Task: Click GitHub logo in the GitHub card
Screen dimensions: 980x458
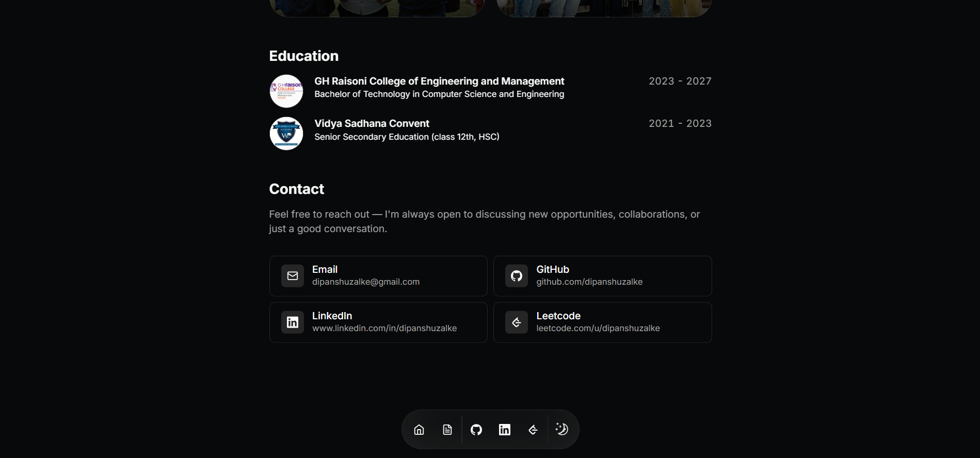Action: click(517, 276)
